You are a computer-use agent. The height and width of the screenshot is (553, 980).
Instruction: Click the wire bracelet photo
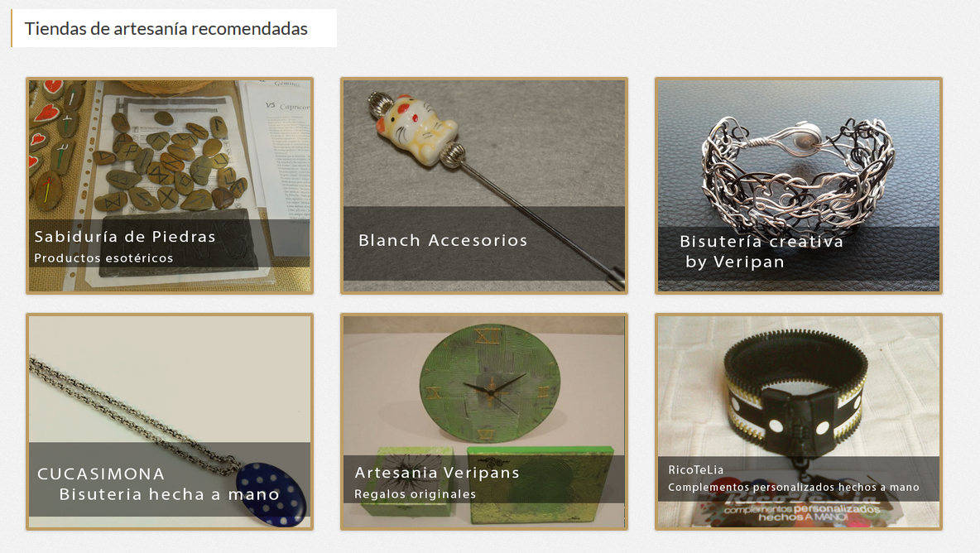798,175
